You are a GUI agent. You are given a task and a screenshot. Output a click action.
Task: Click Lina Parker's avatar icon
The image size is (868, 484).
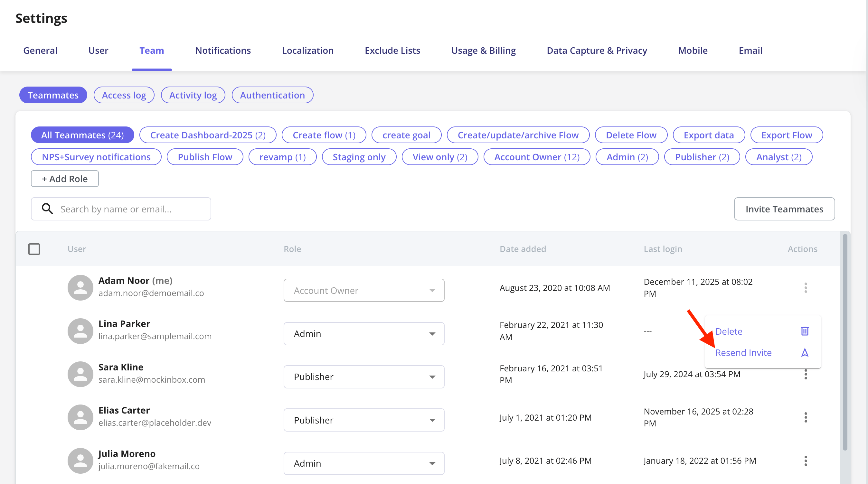(x=80, y=331)
